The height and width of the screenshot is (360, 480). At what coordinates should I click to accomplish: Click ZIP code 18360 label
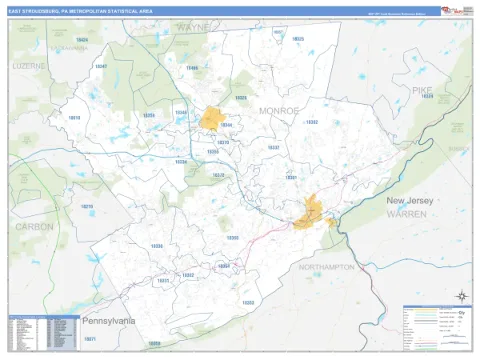tap(233, 238)
